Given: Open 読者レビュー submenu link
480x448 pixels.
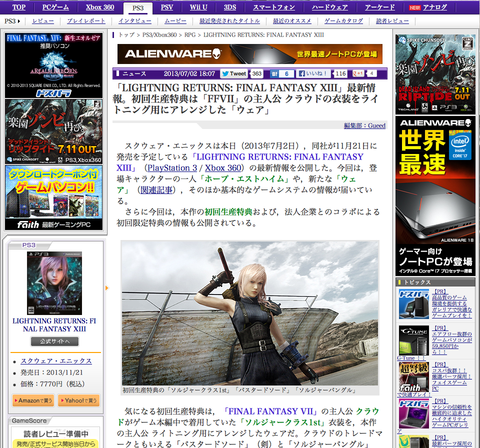Looking at the screenshot, I should pyautogui.click(x=392, y=21).
